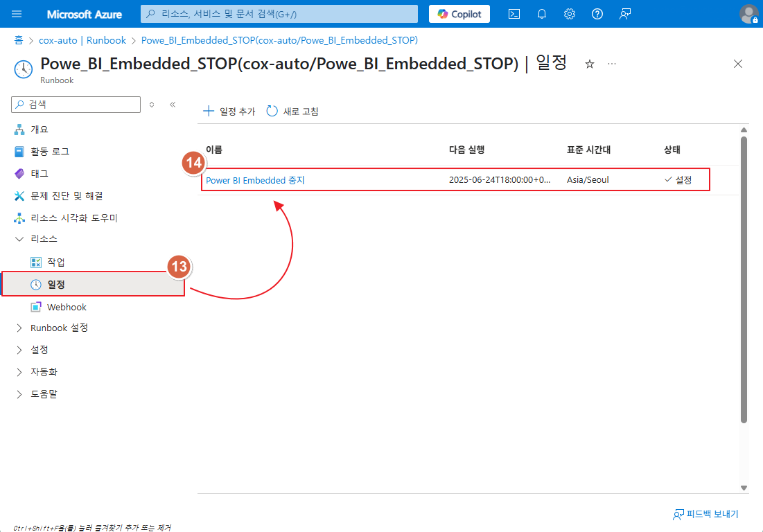Open the Azure portal hamburger menu
Screen dimensions: 763x532
pos(17,14)
